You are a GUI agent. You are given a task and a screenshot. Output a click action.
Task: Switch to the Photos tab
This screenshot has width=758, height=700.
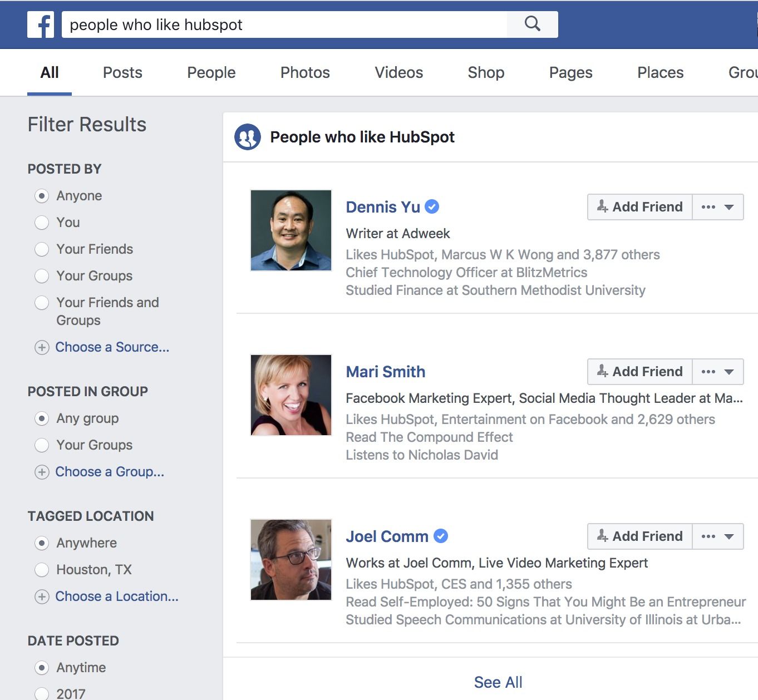[x=305, y=72]
